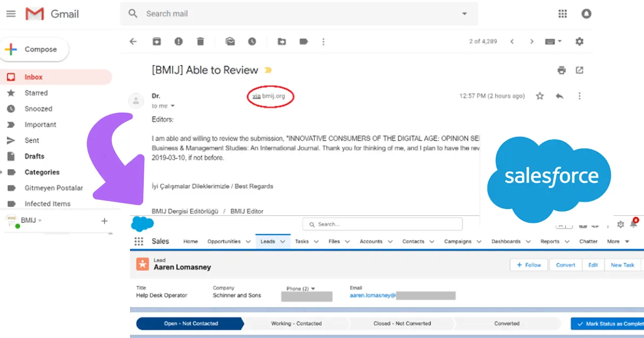Open the Infected Items label
Image resolution: width=644 pixels, height=338 pixels.
click(48, 204)
